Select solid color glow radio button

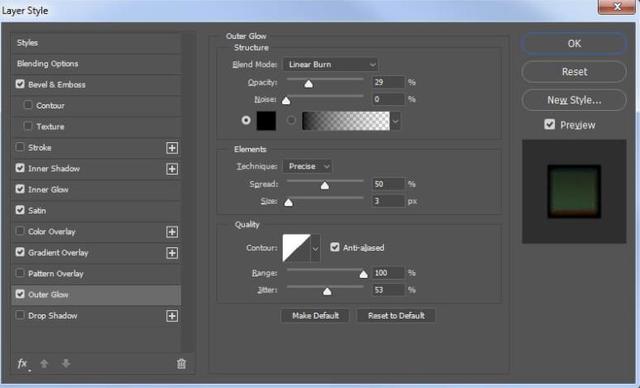pyautogui.click(x=246, y=120)
